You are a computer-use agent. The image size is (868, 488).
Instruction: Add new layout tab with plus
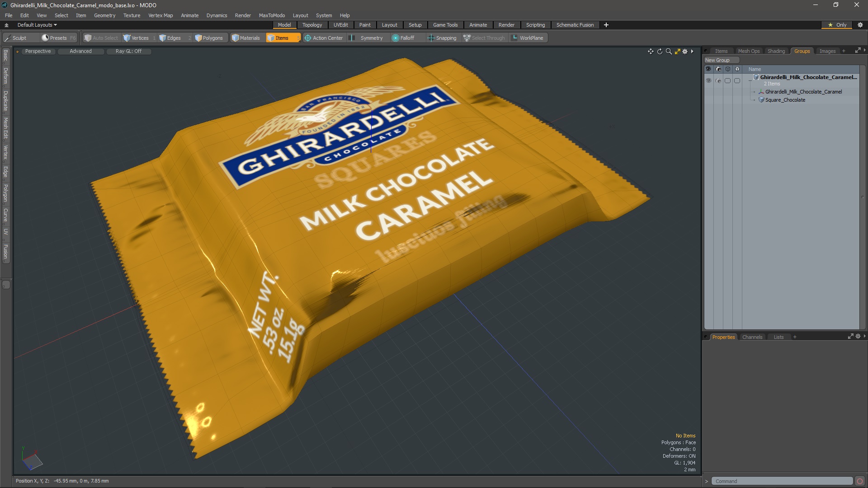[x=606, y=25]
